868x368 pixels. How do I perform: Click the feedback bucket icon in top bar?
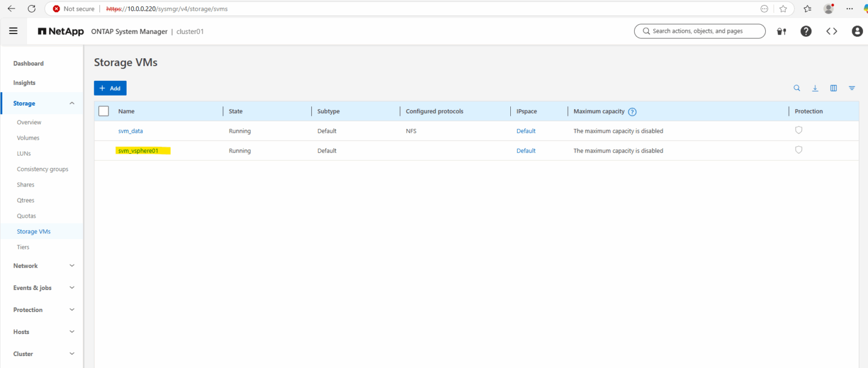(781, 31)
